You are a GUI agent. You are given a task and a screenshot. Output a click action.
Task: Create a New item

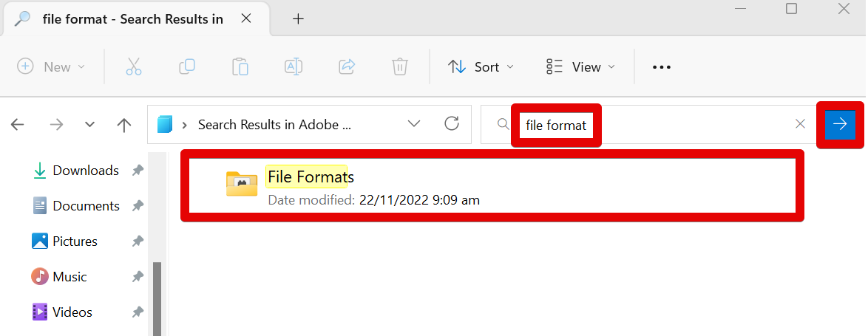[50, 66]
